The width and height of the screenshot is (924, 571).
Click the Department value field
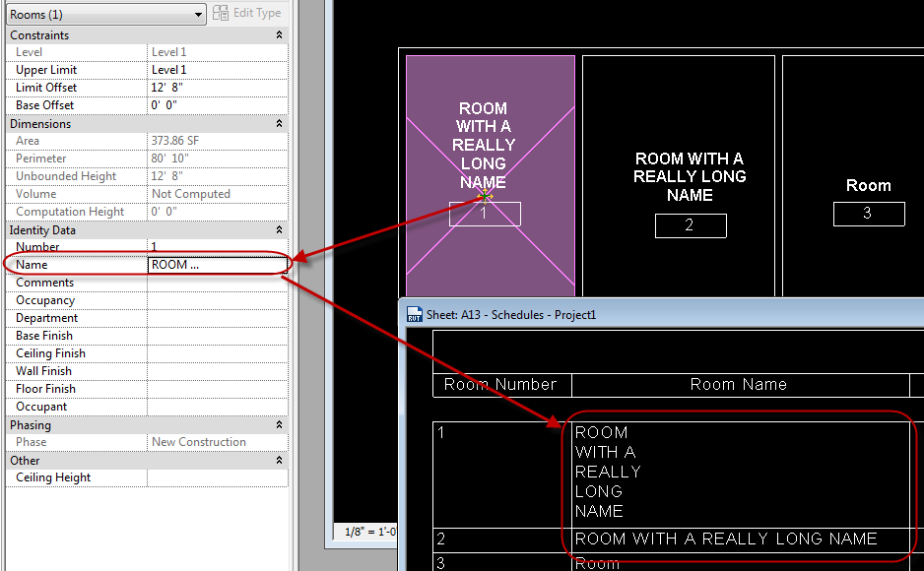point(217,317)
